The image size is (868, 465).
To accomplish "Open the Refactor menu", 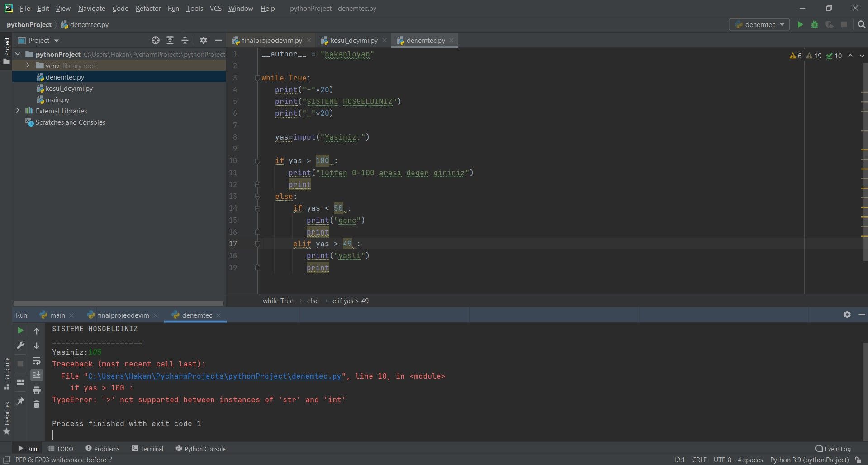I will pyautogui.click(x=148, y=9).
